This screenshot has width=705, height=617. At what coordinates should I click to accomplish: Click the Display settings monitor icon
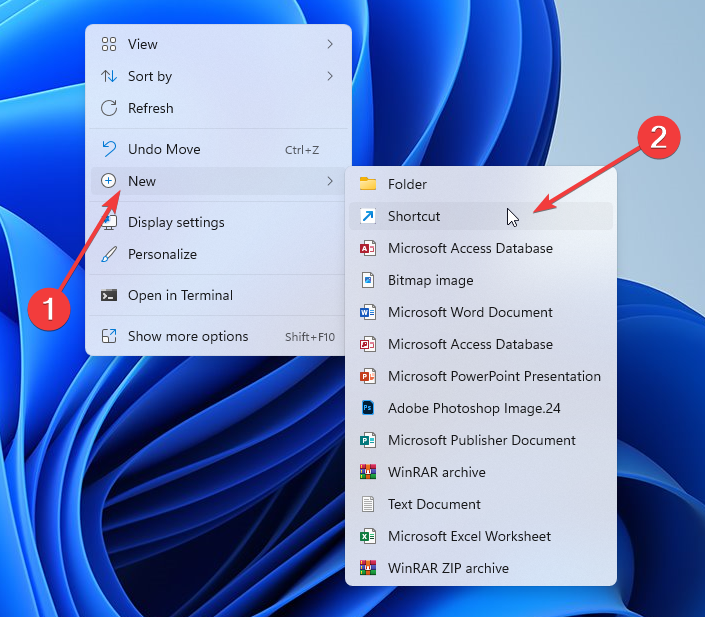(x=109, y=222)
